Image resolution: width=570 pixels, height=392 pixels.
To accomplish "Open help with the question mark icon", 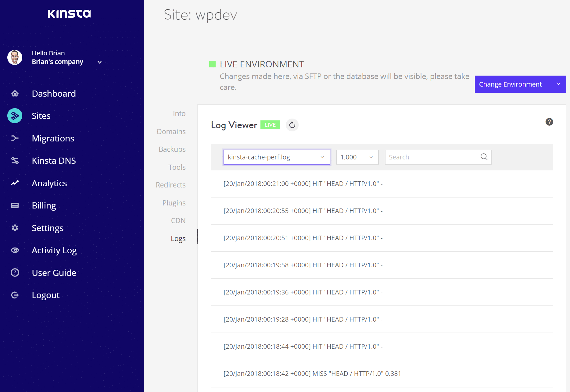I will [549, 122].
